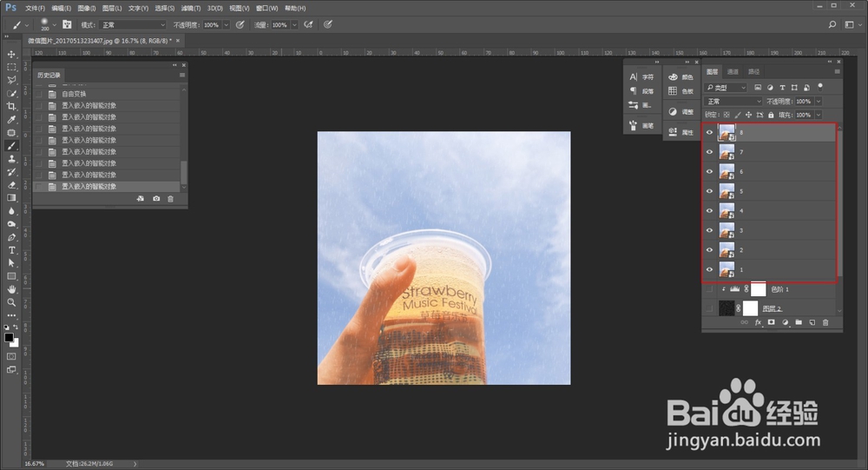Delete layer with Layers panel trash icon
The image size is (868, 470).
click(825, 322)
